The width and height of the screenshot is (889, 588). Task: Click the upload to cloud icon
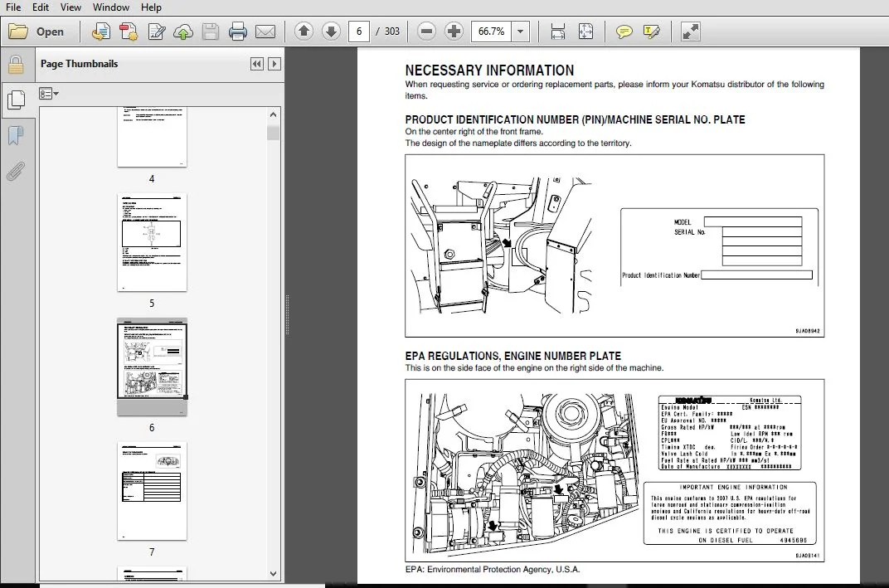[183, 32]
